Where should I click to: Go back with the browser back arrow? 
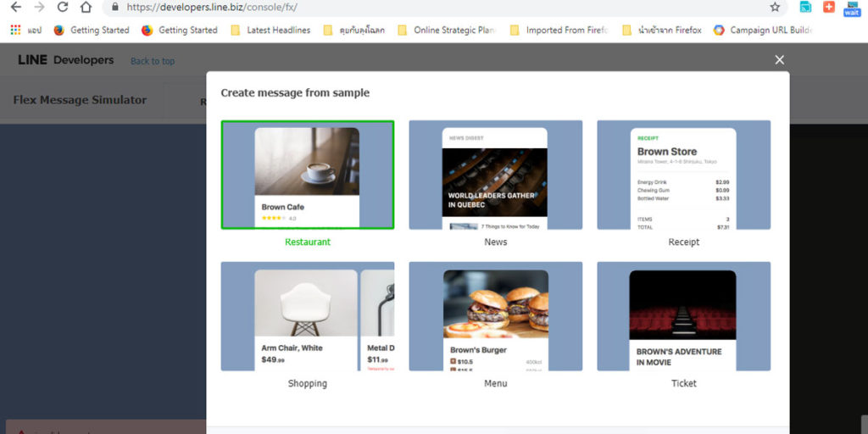[x=16, y=7]
